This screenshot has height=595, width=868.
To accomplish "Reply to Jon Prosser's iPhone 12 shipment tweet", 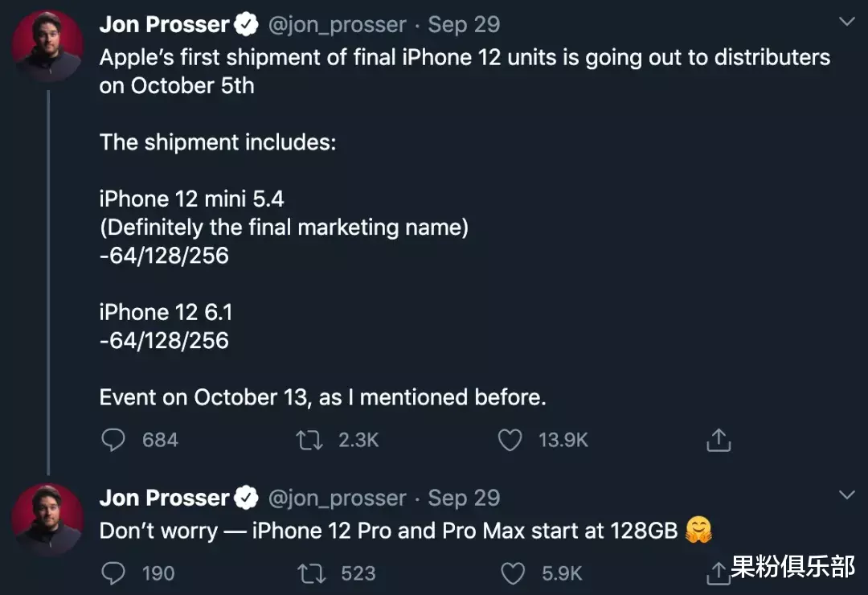I will (113, 440).
